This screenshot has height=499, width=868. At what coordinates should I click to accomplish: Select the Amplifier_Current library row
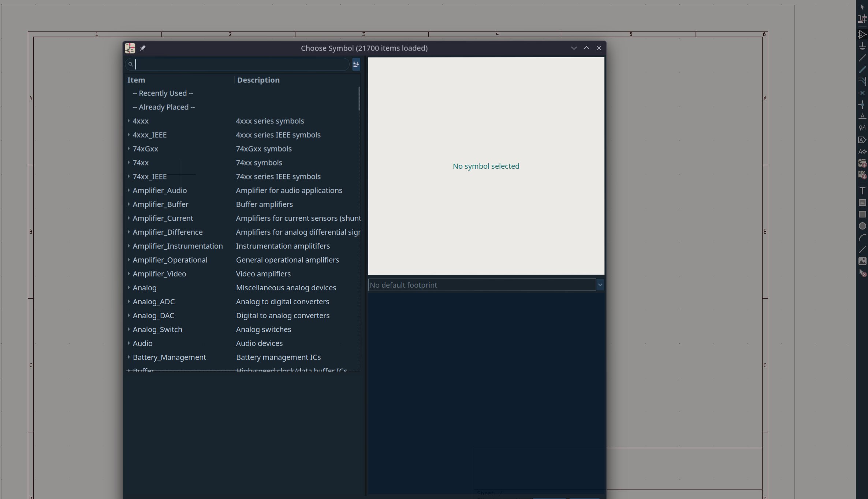[242, 218]
